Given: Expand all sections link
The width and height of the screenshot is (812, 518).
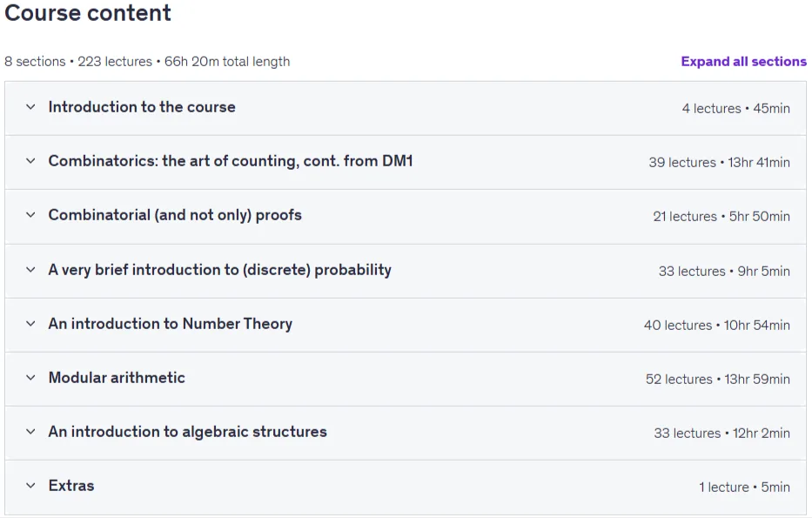Looking at the screenshot, I should click(743, 61).
